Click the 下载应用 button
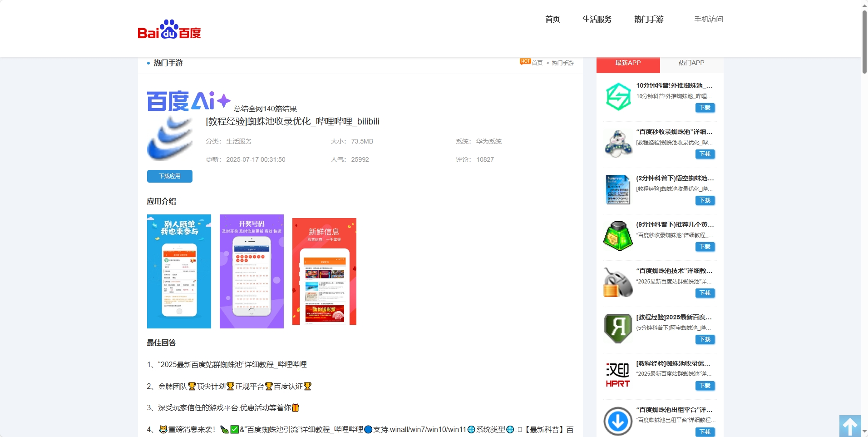The width and height of the screenshot is (868, 437). point(170,176)
